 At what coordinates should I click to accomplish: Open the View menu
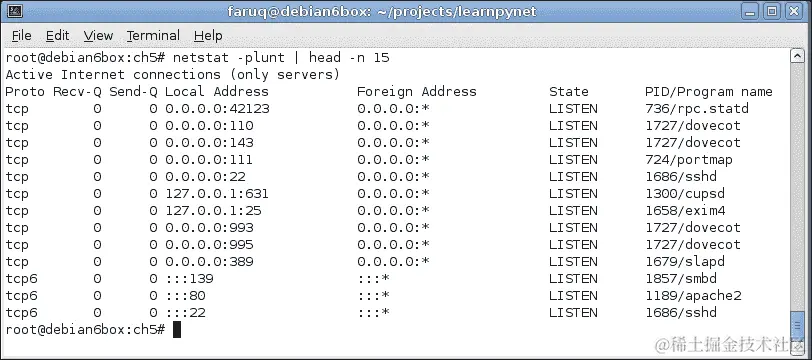pos(98,36)
